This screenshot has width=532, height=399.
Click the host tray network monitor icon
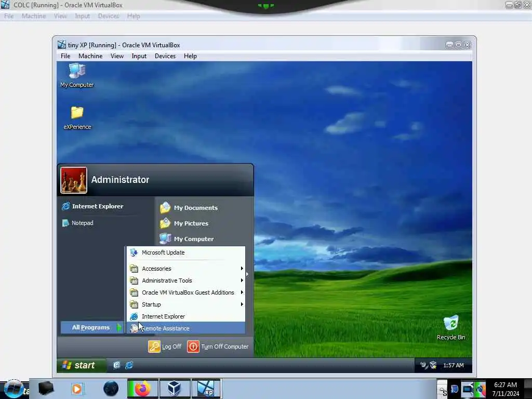pos(468,389)
